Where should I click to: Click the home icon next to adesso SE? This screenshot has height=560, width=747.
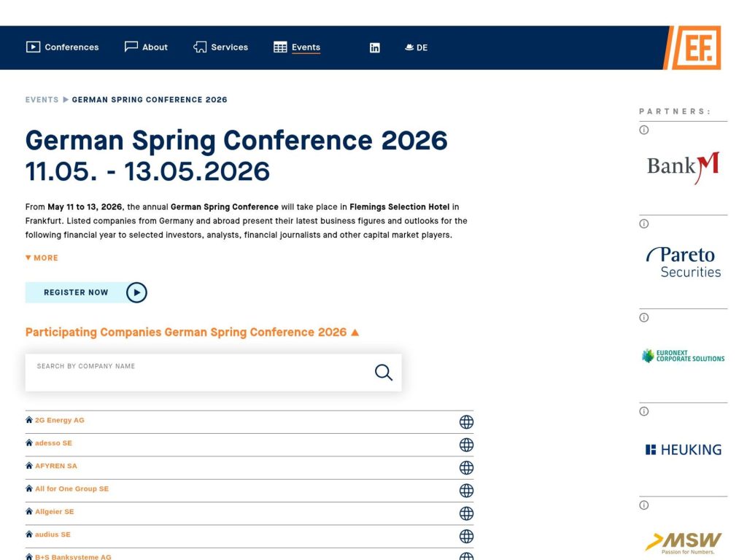29,443
